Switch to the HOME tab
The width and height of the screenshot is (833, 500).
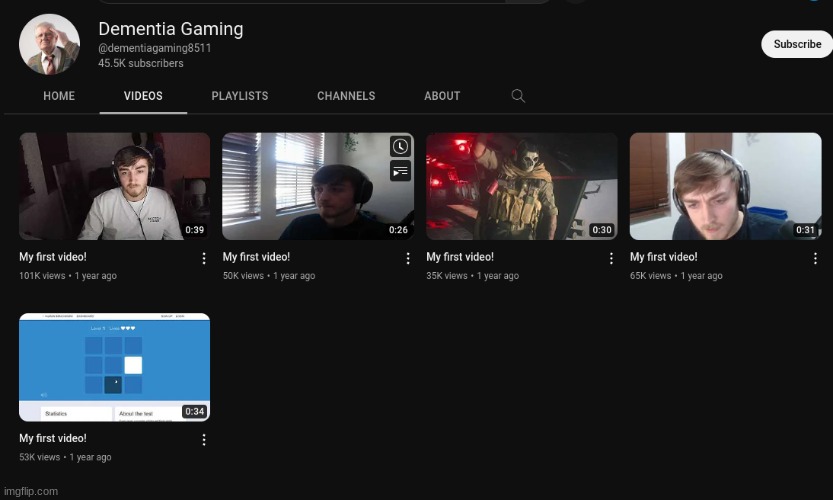(x=59, y=96)
